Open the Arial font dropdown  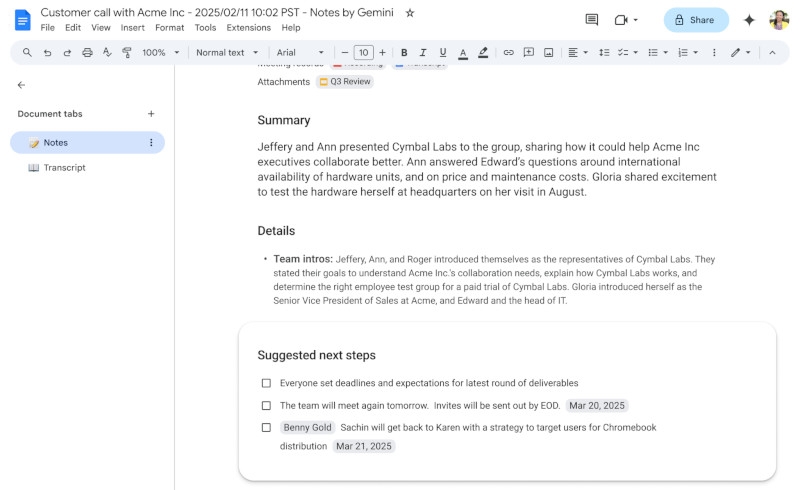click(x=300, y=52)
